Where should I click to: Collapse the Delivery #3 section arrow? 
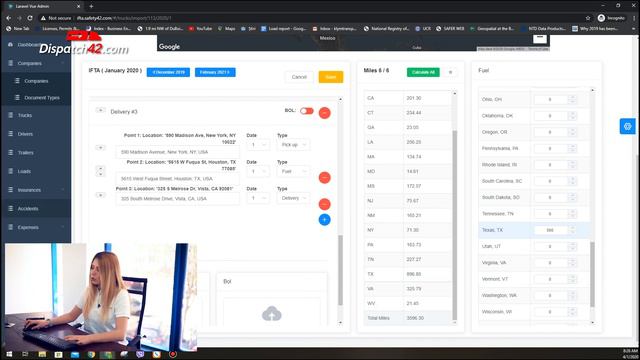point(100,110)
